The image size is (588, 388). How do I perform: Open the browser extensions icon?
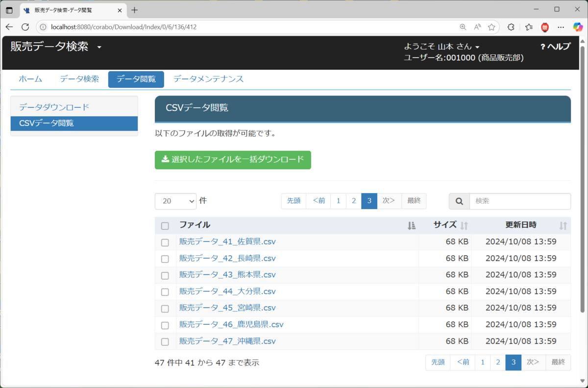[511, 27]
